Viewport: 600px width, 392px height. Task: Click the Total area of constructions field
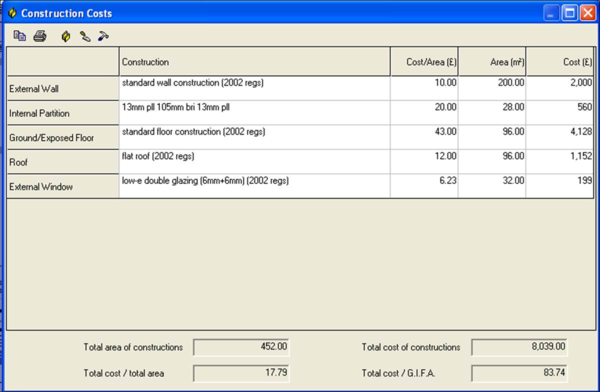(241, 347)
